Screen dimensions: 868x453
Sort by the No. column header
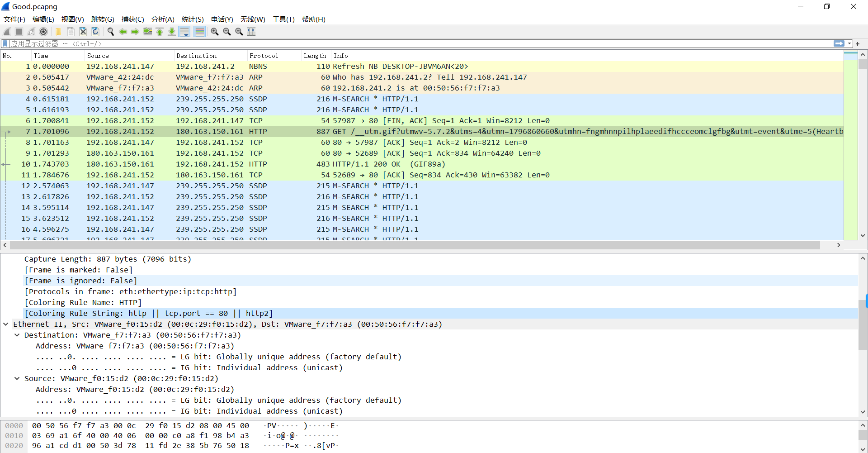[16, 56]
